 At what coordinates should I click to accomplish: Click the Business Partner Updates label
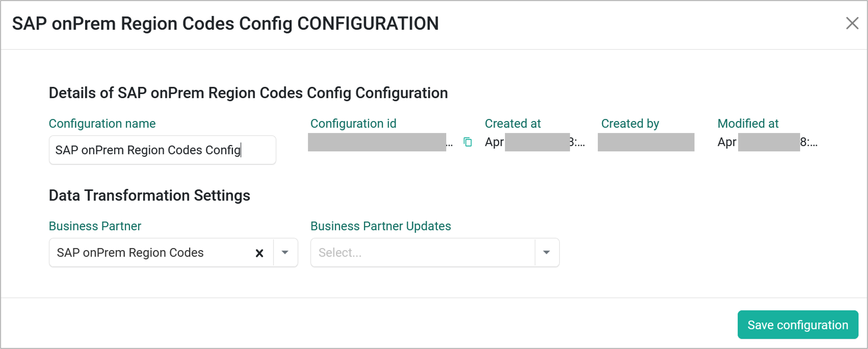pos(380,226)
